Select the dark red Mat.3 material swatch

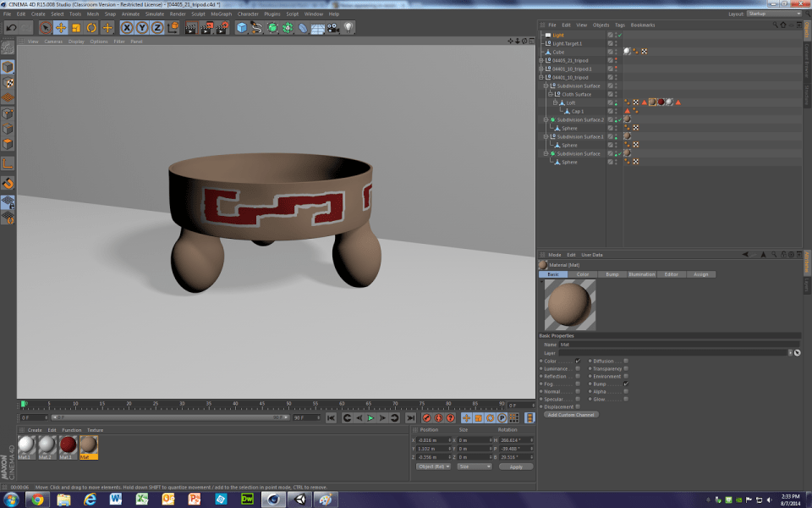tap(69, 445)
